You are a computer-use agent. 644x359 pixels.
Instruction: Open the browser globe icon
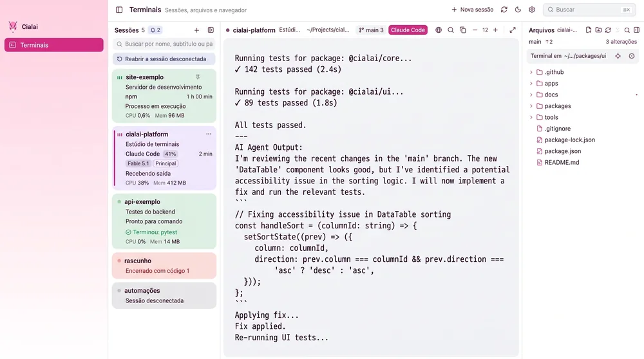click(x=439, y=30)
